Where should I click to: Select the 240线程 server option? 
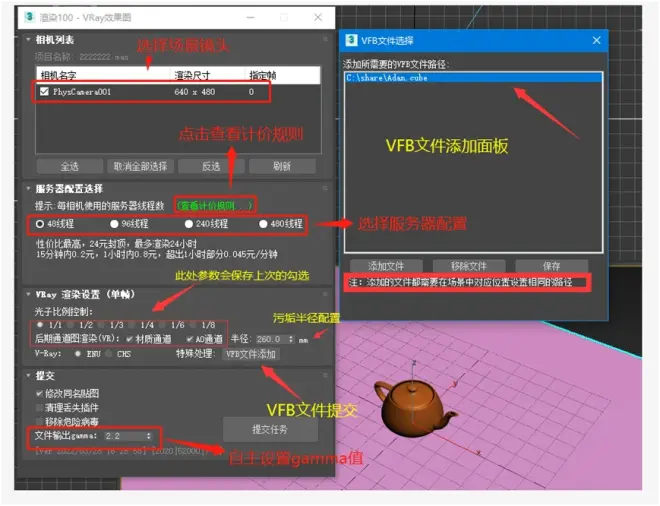[x=189, y=224]
